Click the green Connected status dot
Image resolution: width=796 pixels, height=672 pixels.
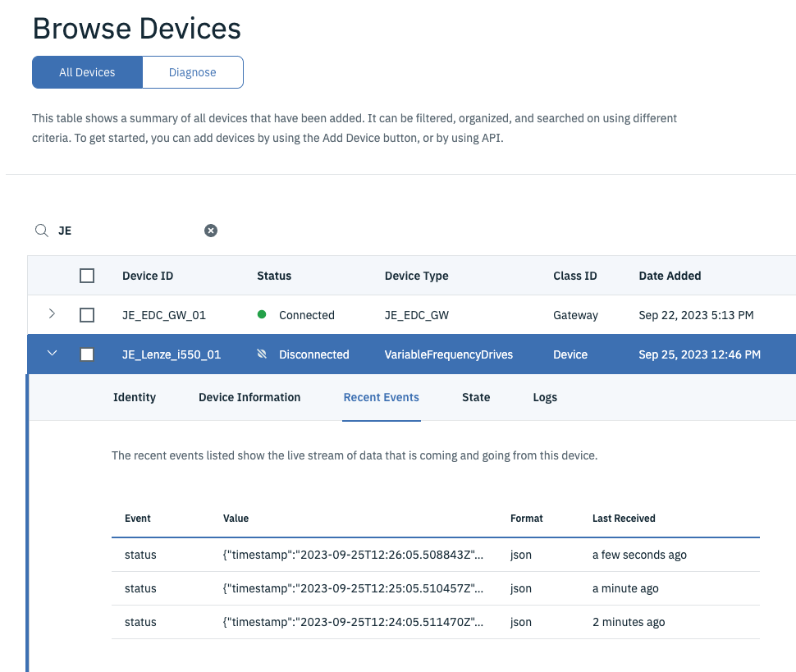[x=262, y=314]
